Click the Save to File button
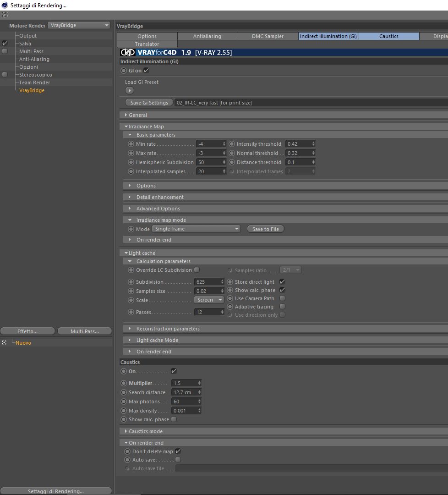 point(266,229)
